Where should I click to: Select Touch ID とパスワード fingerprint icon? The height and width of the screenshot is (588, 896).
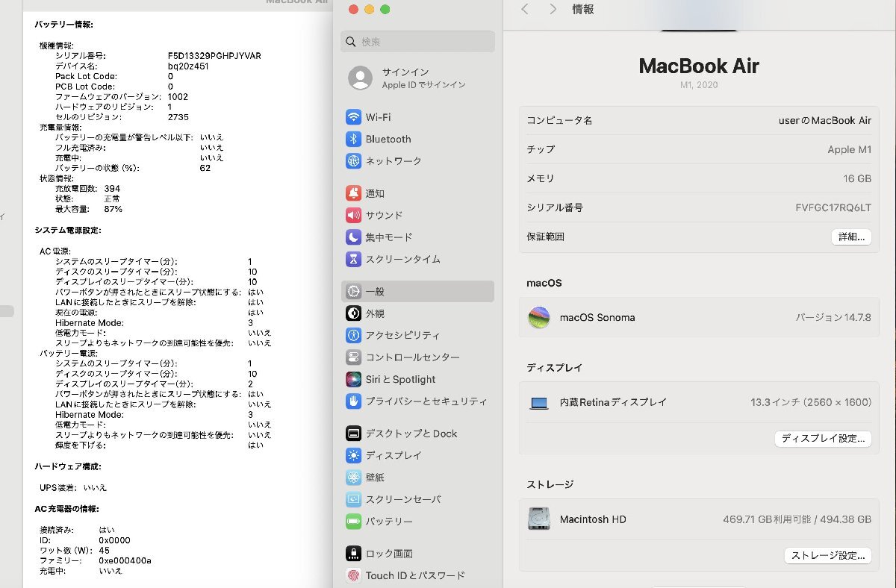353,575
